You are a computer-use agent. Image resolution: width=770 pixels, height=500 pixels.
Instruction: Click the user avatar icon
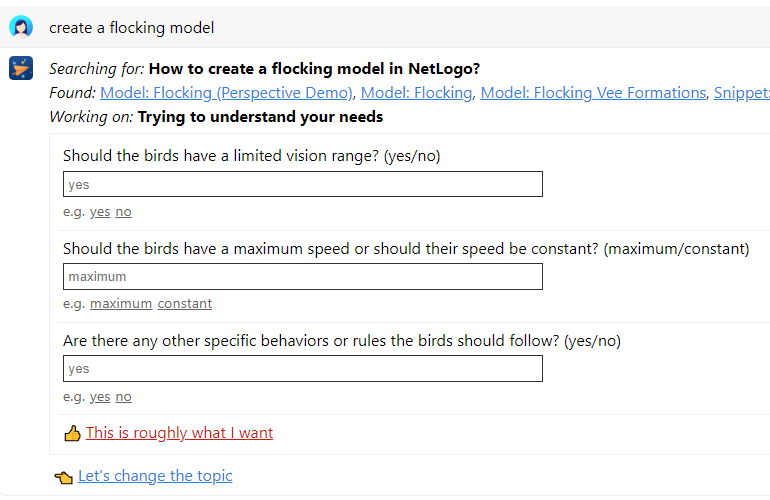(21, 27)
